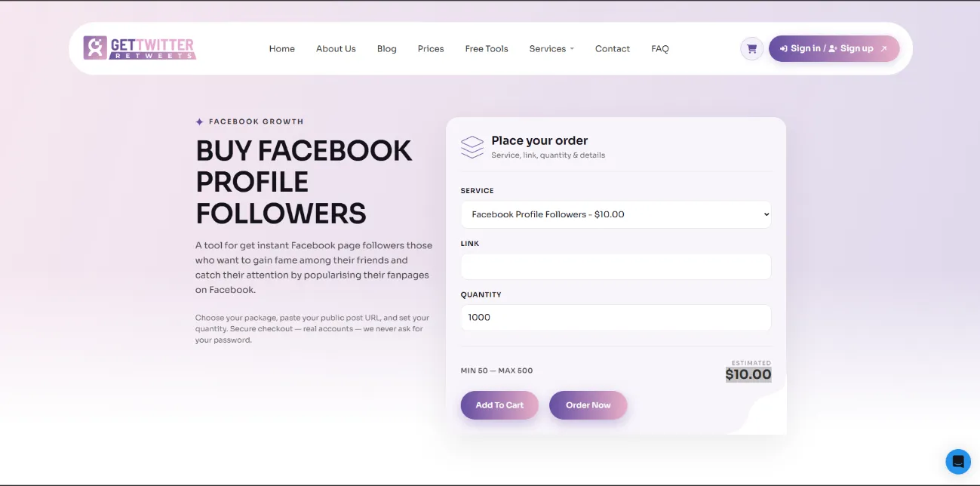Click the stacked layers order icon
Screen dimensions: 980x486
(x=472, y=146)
